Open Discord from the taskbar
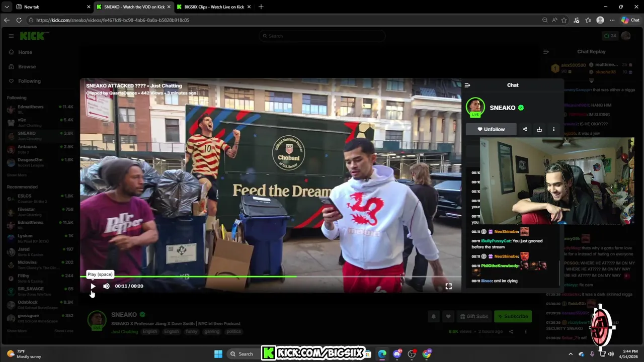The image size is (644, 362). 397,354
